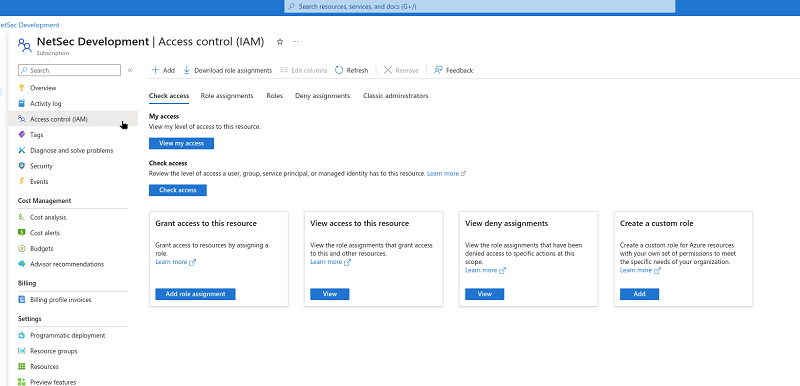Click the Budgets icon
The image size is (800, 386).
coord(21,248)
